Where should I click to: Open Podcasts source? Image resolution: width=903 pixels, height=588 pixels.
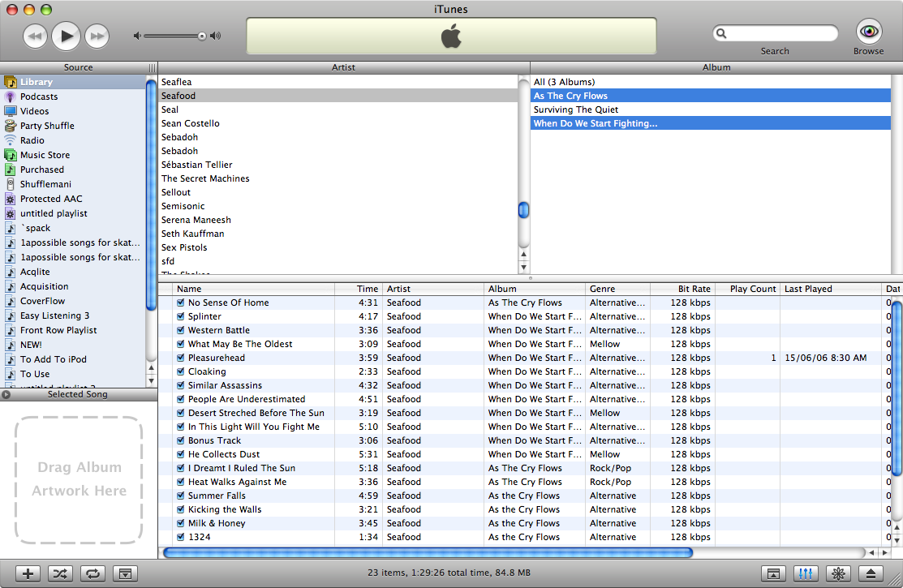tap(73, 97)
